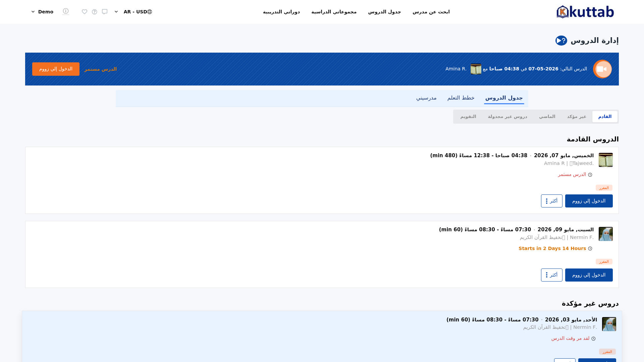Click the clock icon beside Starts in 2 Days
This screenshot has width=644, height=362.
coord(590,249)
